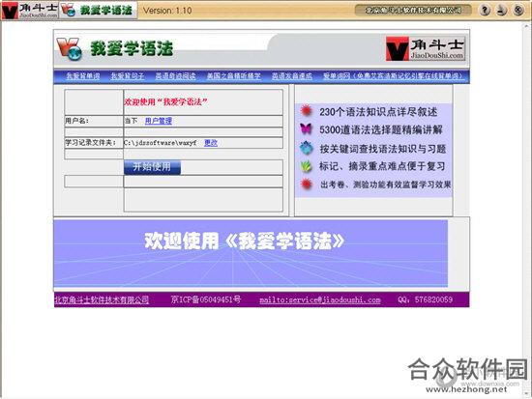Click the Version: 1.10 label in the title bar
The image size is (532, 399).
click(167, 11)
